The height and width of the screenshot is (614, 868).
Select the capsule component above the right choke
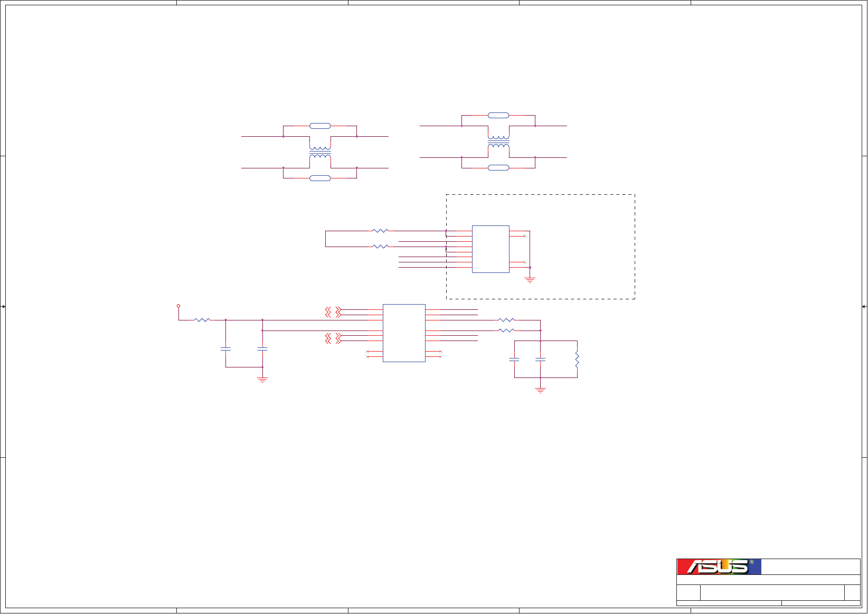pos(498,115)
